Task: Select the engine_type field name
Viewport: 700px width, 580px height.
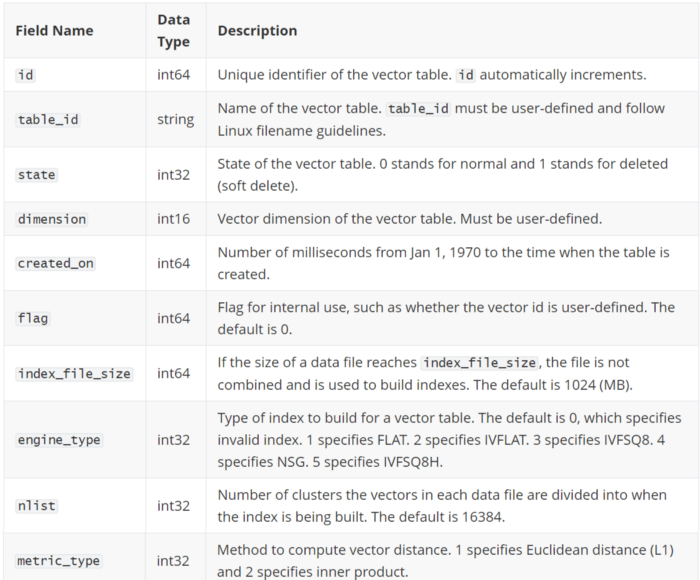Action: 59,440
